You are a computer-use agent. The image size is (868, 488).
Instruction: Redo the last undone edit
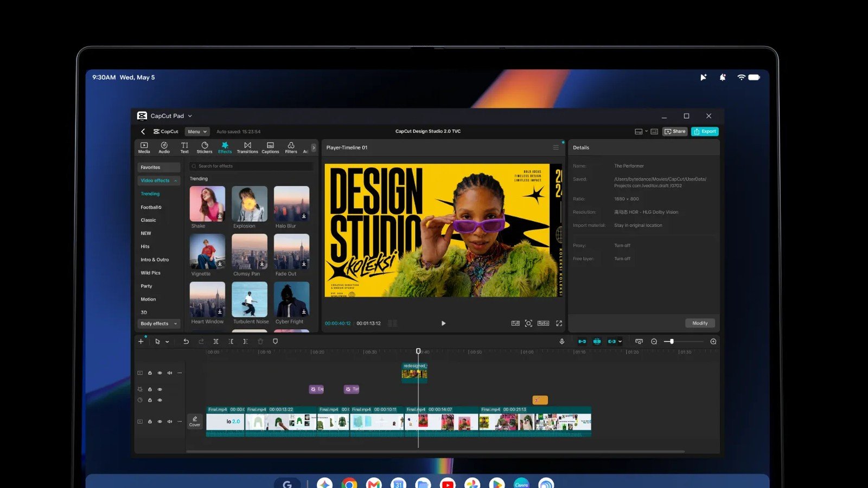point(201,342)
